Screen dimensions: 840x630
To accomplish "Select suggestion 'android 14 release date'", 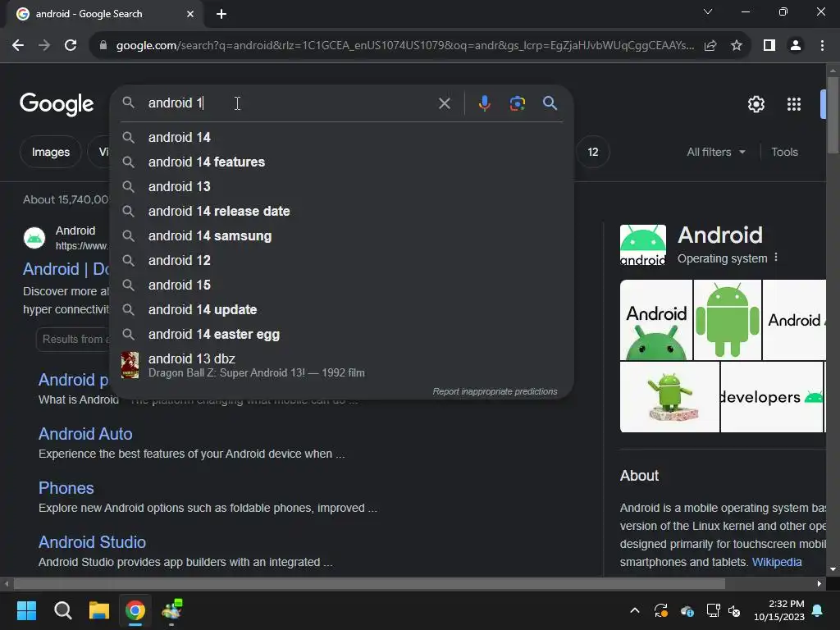I will 341,212.
